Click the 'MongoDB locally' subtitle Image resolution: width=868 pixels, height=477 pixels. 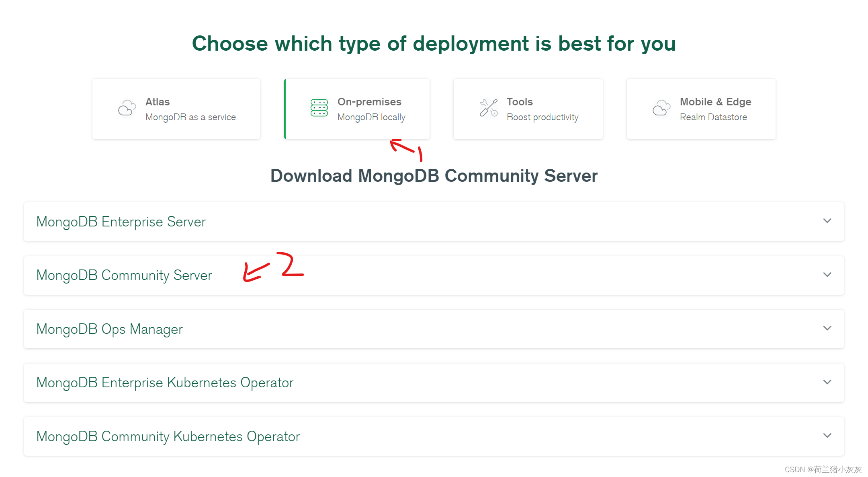click(x=371, y=117)
